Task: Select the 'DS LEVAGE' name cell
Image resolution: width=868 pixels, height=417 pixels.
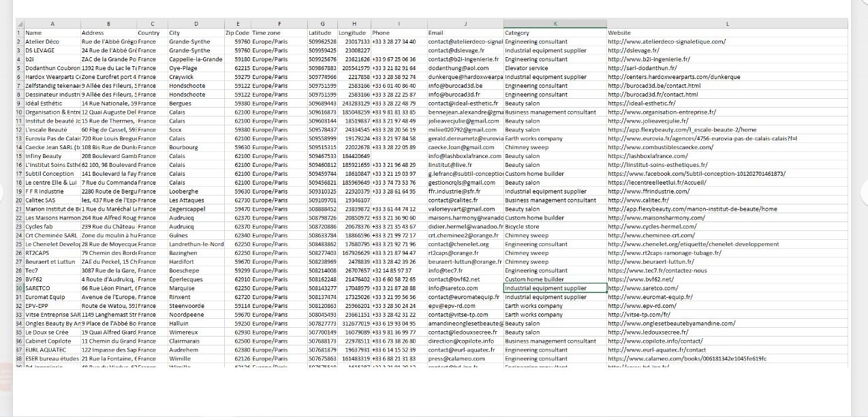Action: (x=52, y=50)
